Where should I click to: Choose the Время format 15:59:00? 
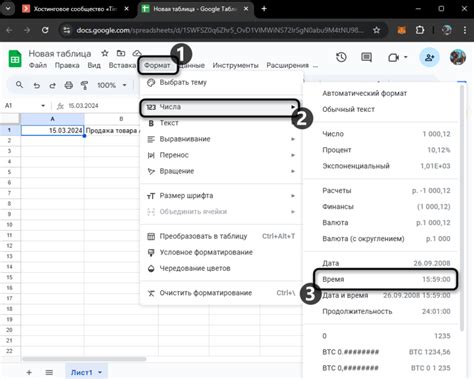click(385, 279)
